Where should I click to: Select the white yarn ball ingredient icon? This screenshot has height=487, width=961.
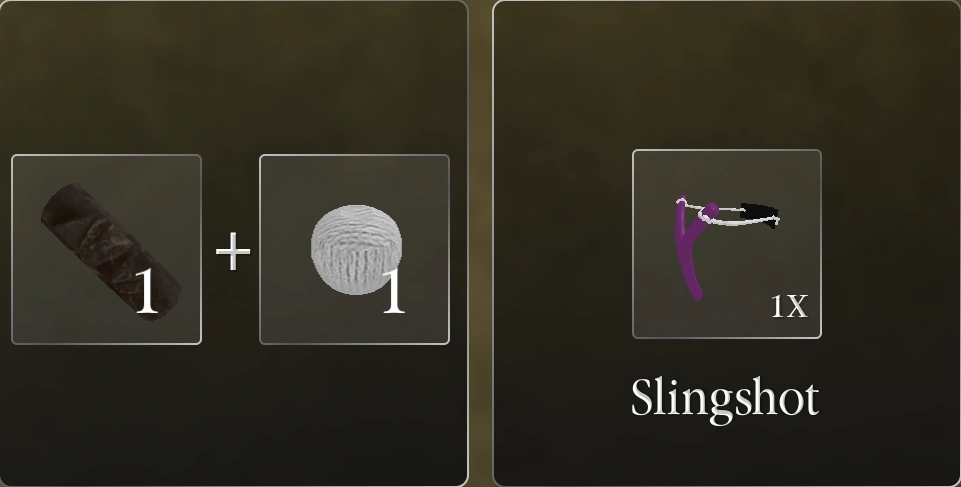(356, 249)
